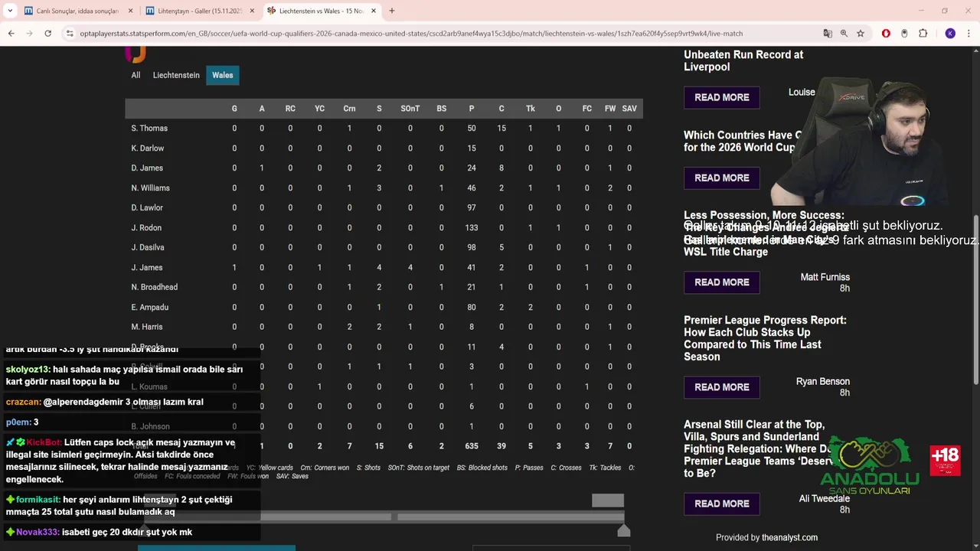Filter stats by Wales

click(x=223, y=75)
